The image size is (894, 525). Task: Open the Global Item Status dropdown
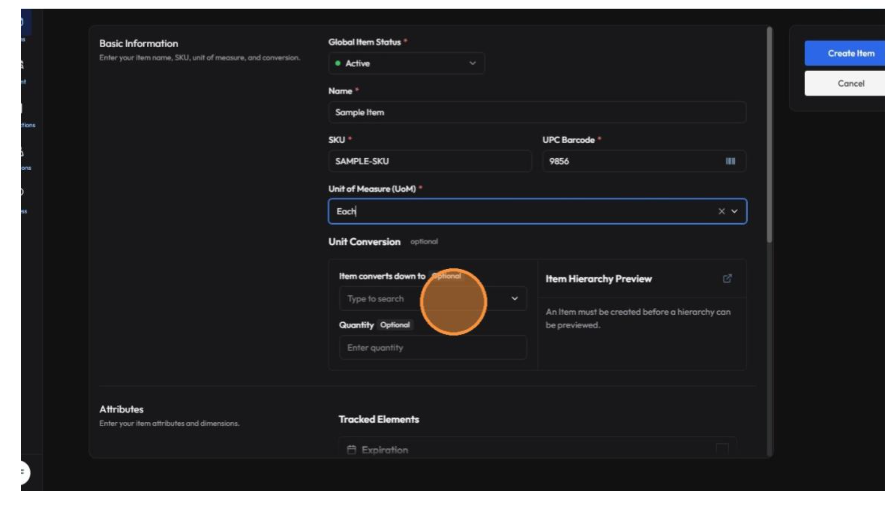click(x=406, y=63)
